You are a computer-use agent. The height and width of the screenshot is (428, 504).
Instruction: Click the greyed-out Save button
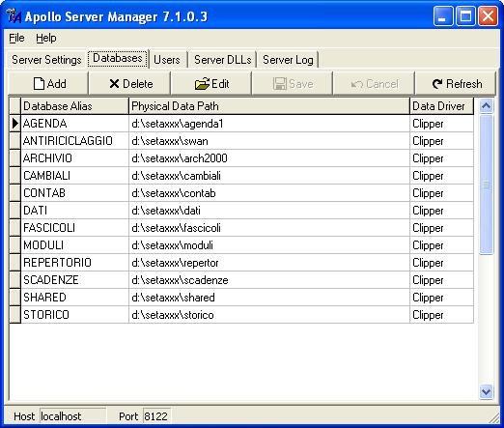coord(293,84)
